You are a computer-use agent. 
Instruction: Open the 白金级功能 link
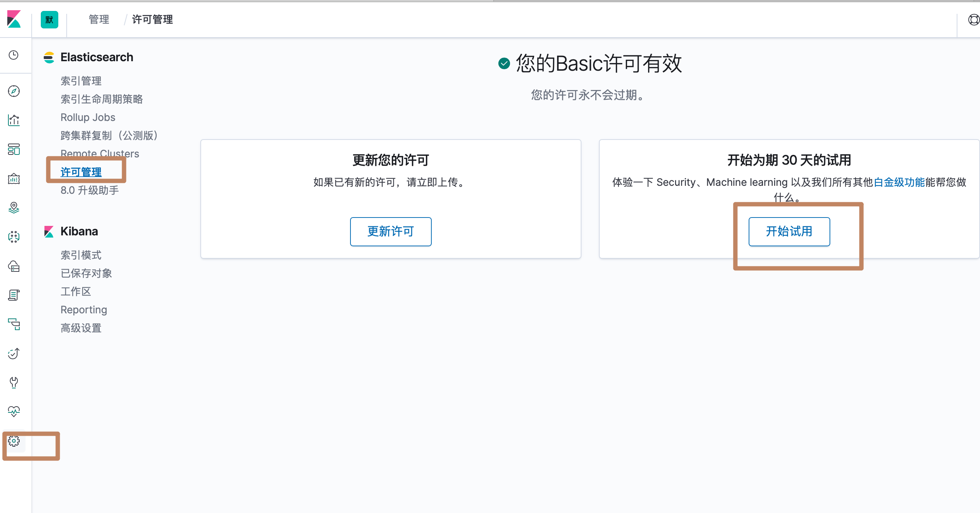[899, 182]
